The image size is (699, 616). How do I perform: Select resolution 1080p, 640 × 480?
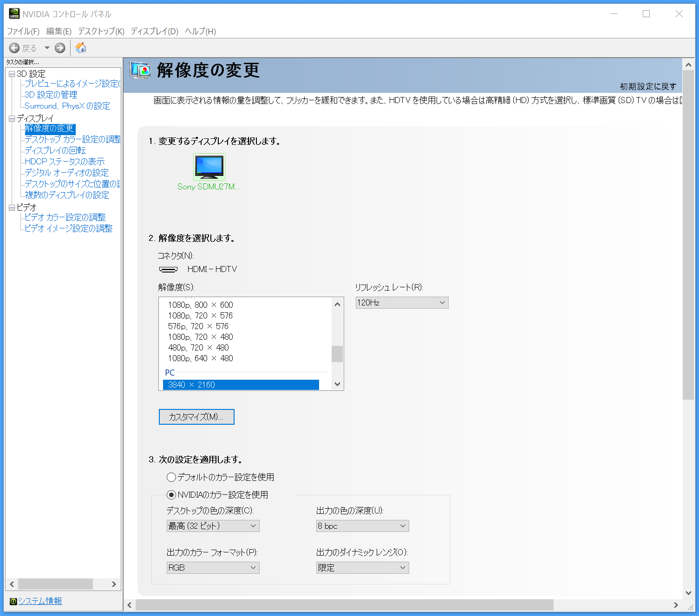(x=201, y=358)
